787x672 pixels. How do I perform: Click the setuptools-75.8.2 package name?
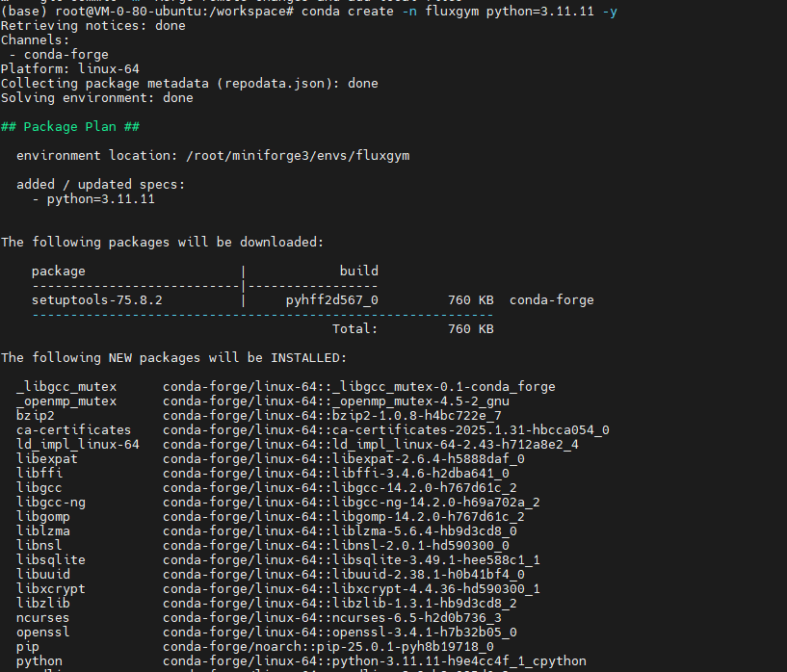point(97,299)
